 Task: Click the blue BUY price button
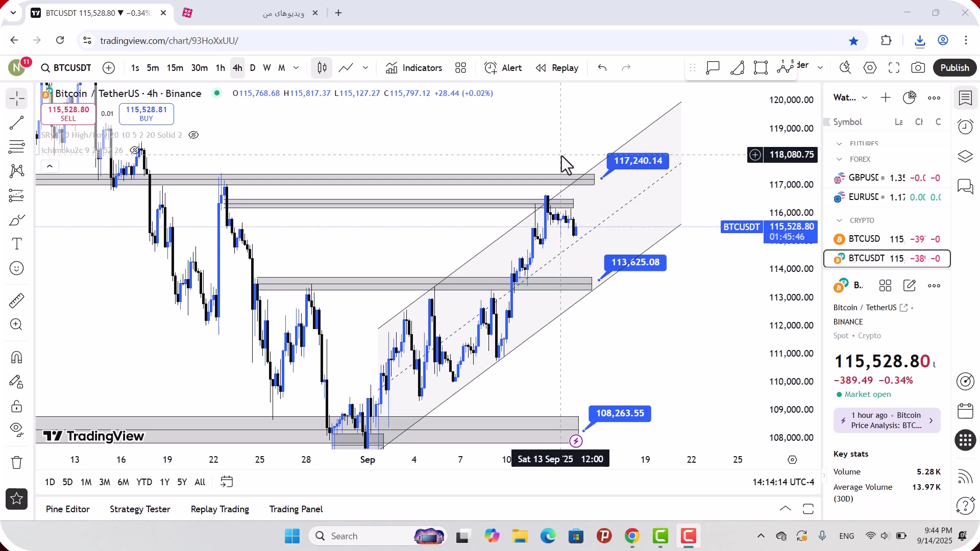pos(146,114)
